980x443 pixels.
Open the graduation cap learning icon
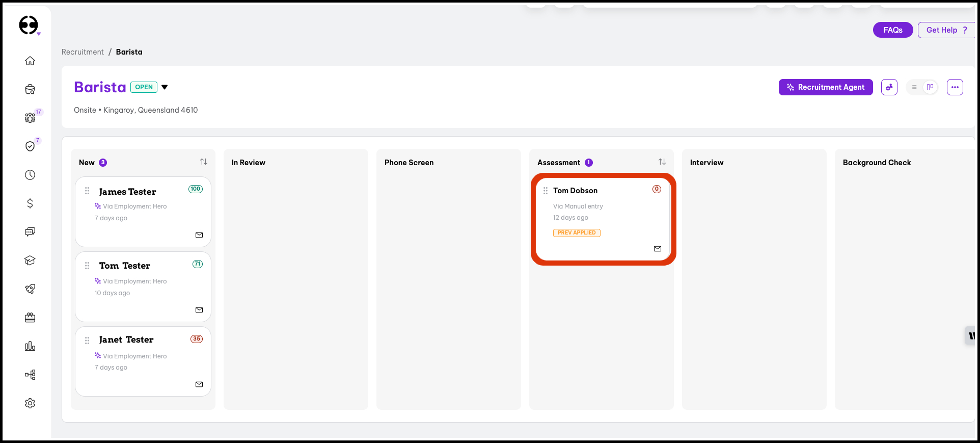click(x=30, y=260)
